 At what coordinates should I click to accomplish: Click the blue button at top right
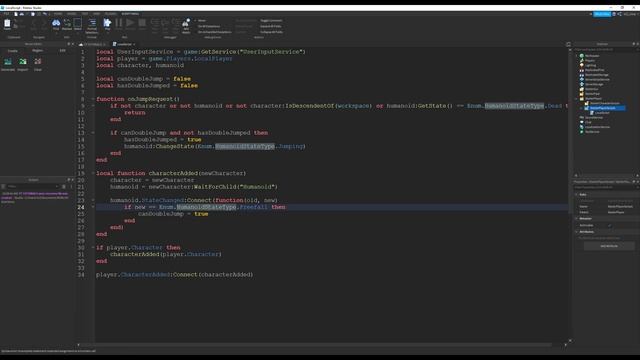602,14
